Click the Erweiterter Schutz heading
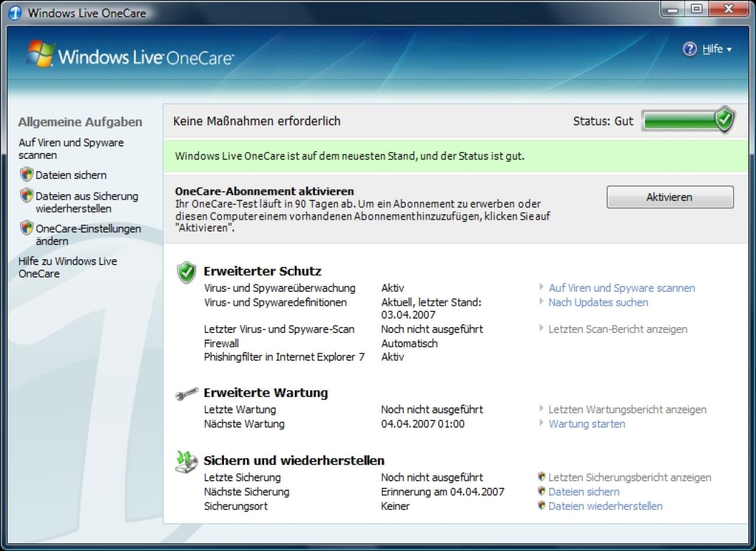756x551 pixels. click(x=262, y=272)
